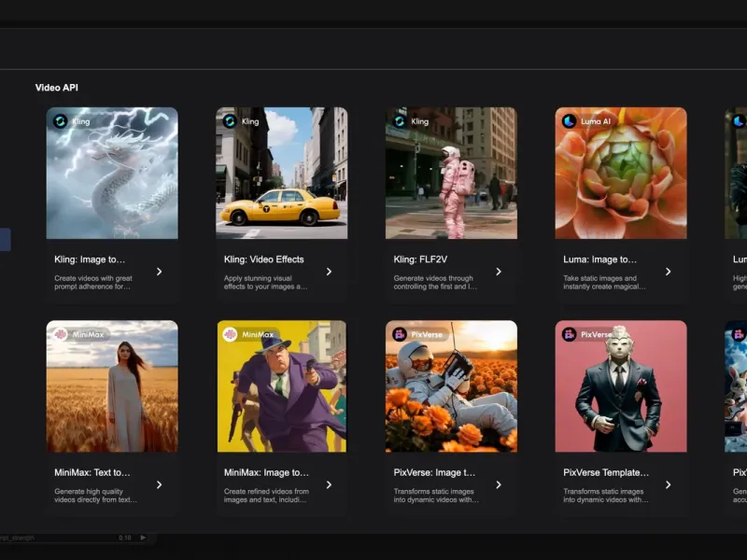
Task: Open the PixVerse Template… chevron arrow
Action: 668,484
